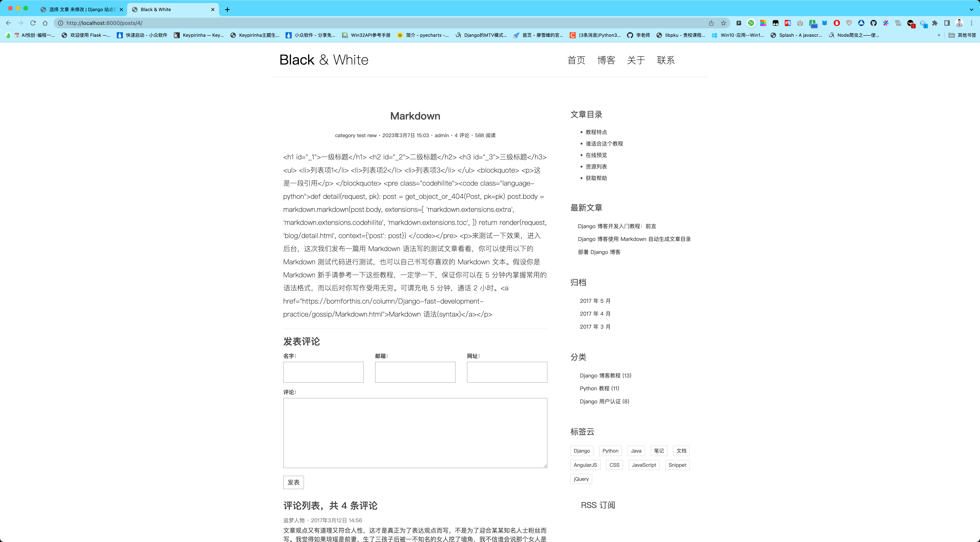Open the Chrome three-dot menu
This screenshot has height=542, width=980.
click(971, 23)
